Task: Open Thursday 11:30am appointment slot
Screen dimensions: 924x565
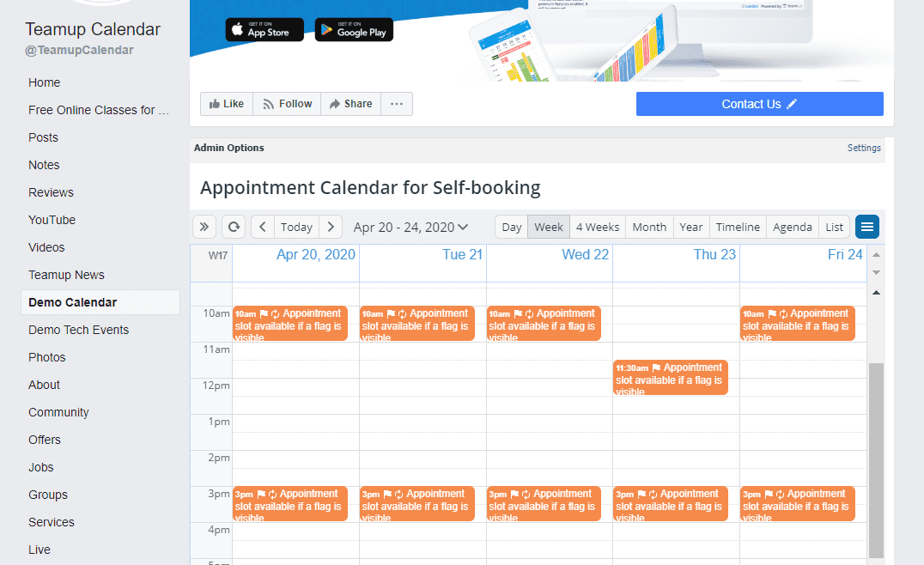Action: pyautogui.click(x=671, y=378)
